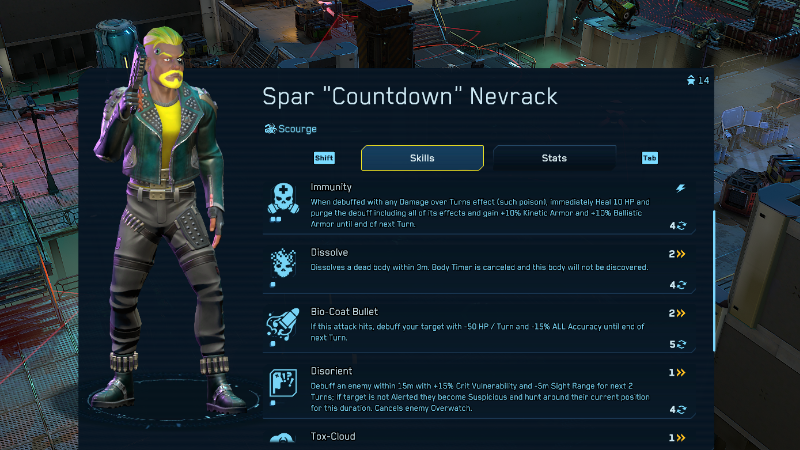Select the Skills tab
This screenshot has width=800, height=450.
click(x=422, y=158)
